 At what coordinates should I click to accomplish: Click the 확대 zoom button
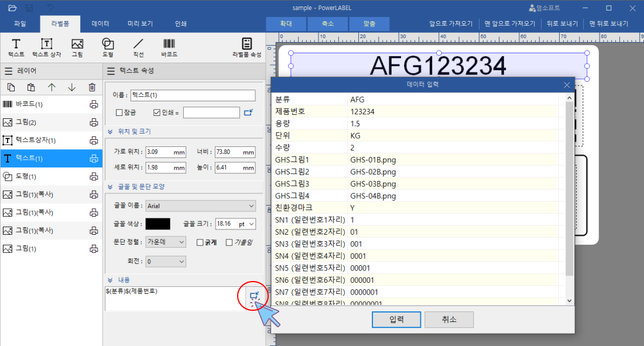286,23
